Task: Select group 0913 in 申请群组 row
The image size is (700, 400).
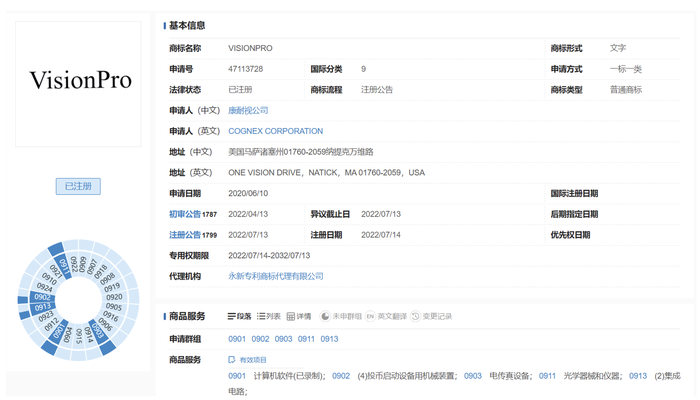Action: click(x=329, y=339)
